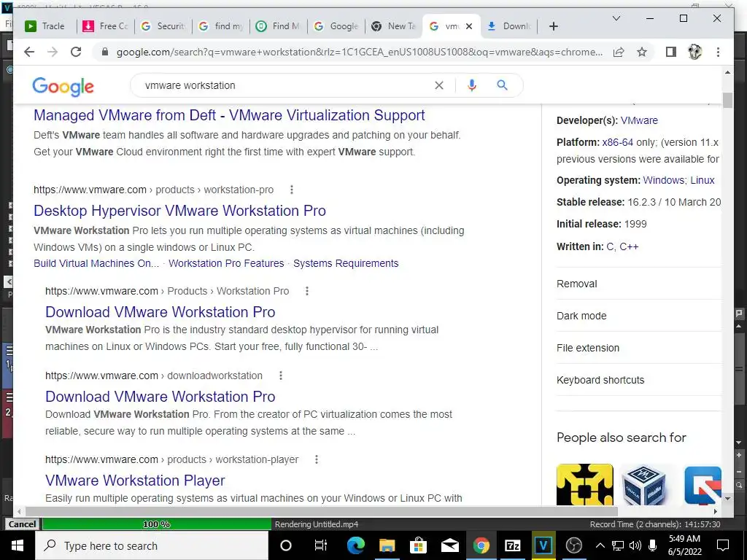Go back with the Chrome back arrow

click(29, 52)
